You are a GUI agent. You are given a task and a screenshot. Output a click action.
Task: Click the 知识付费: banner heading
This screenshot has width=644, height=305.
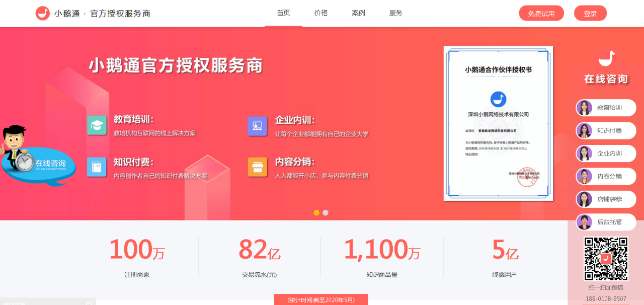coord(134,162)
